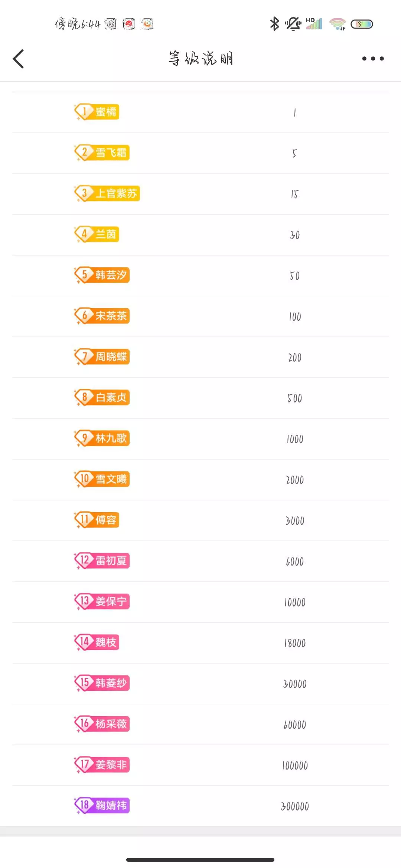
Task: Open the three-dot more options menu
Action: (373, 59)
